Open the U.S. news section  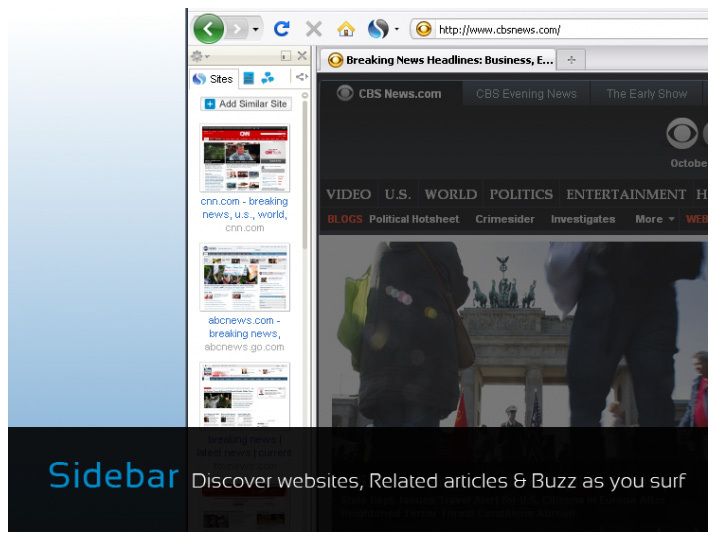click(x=398, y=195)
